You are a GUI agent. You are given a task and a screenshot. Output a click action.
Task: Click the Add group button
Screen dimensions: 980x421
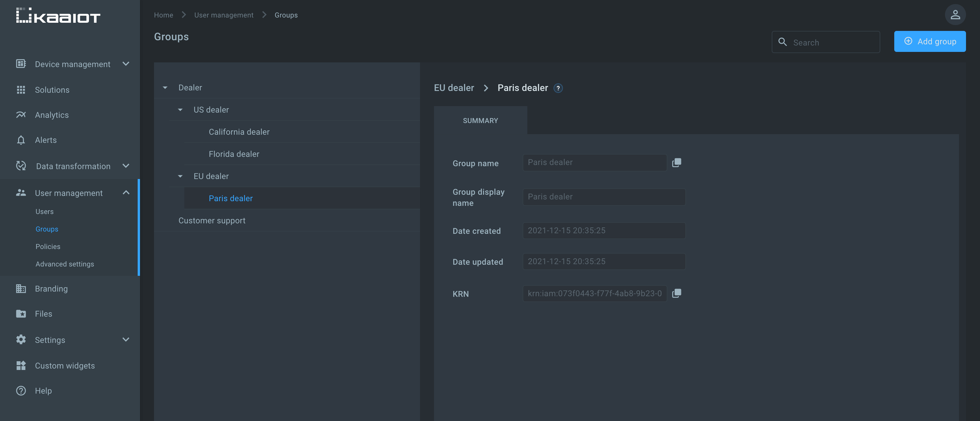929,41
